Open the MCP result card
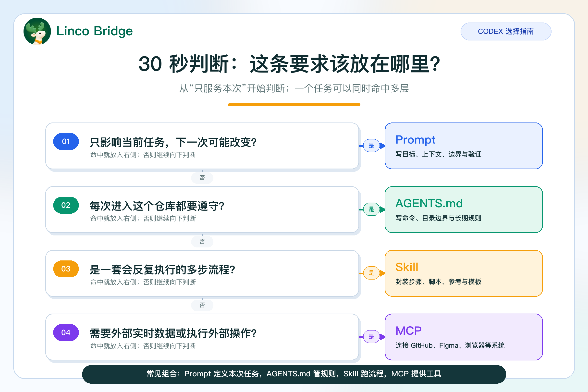This screenshot has width=588, height=392. pyautogui.click(x=464, y=337)
